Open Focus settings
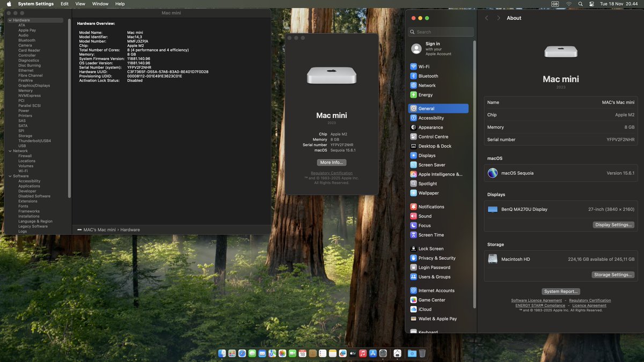The image size is (644, 362). coord(438,226)
